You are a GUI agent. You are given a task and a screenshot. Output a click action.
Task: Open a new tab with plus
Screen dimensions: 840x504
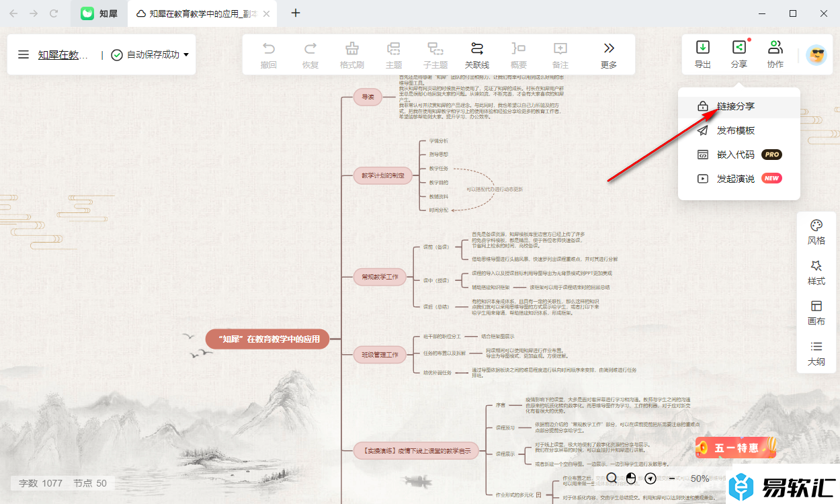tap(296, 13)
